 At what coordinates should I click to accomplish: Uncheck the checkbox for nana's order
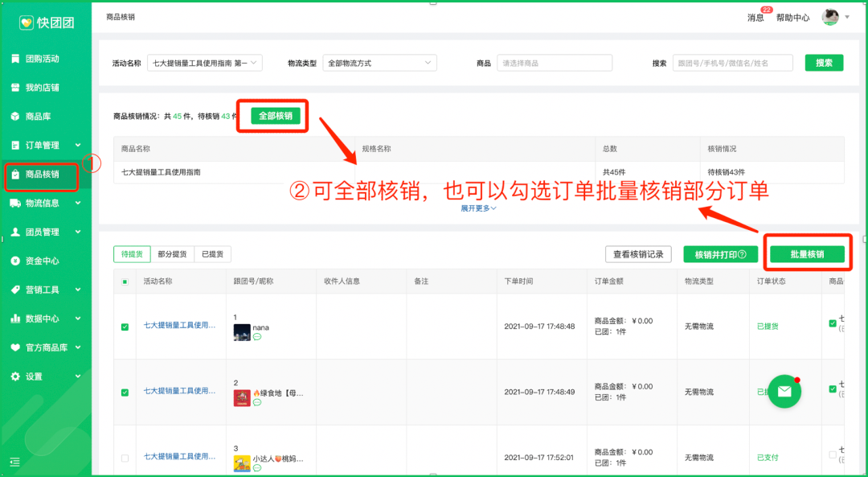[125, 327]
